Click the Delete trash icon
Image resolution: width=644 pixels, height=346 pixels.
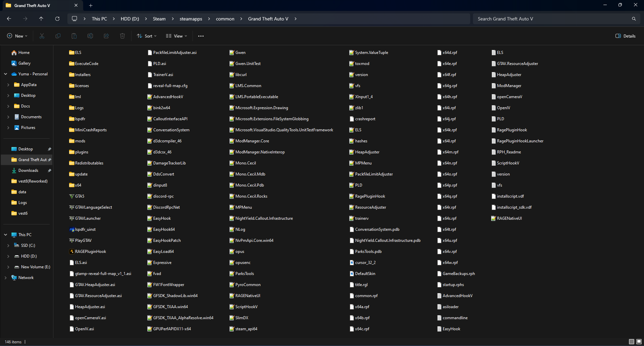[122, 36]
